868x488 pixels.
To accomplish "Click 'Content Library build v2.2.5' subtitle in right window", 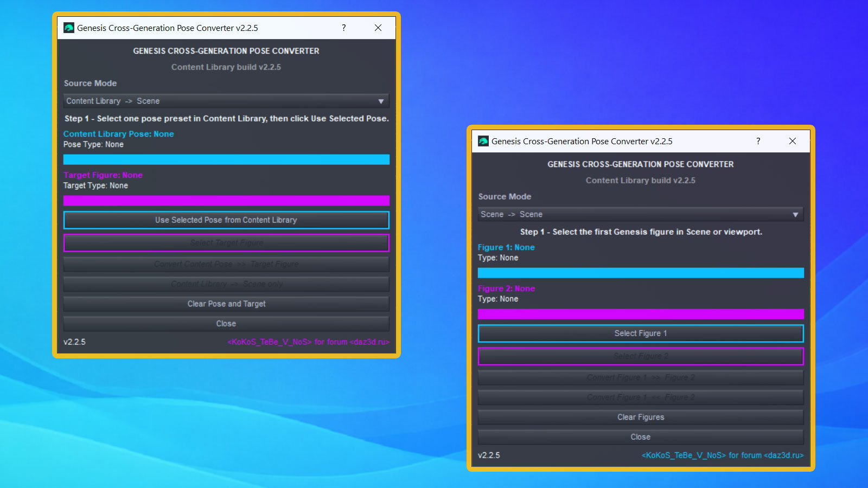I will [641, 181].
